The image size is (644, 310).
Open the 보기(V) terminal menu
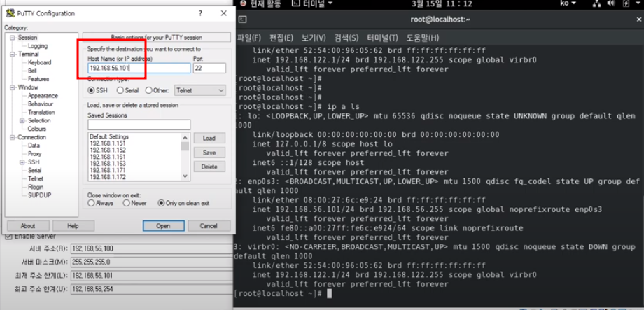(x=314, y=38)
